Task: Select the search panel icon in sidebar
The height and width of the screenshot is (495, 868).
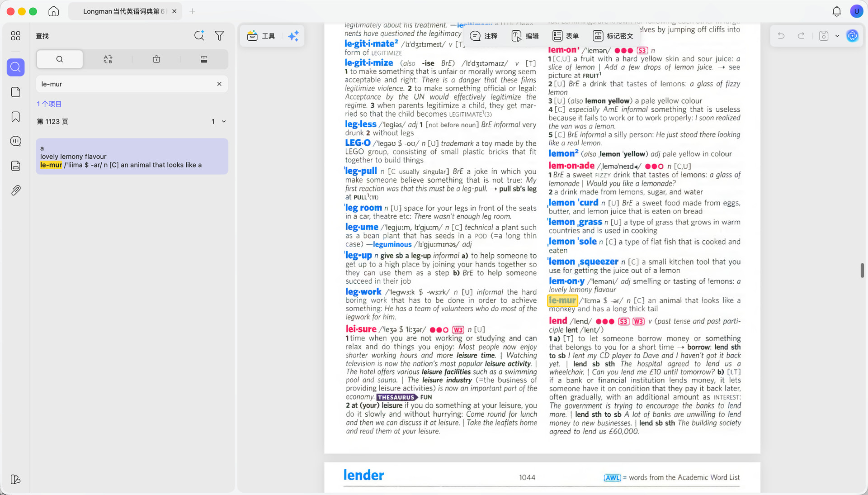Action: pyautogui.click(x=15, y=67)
